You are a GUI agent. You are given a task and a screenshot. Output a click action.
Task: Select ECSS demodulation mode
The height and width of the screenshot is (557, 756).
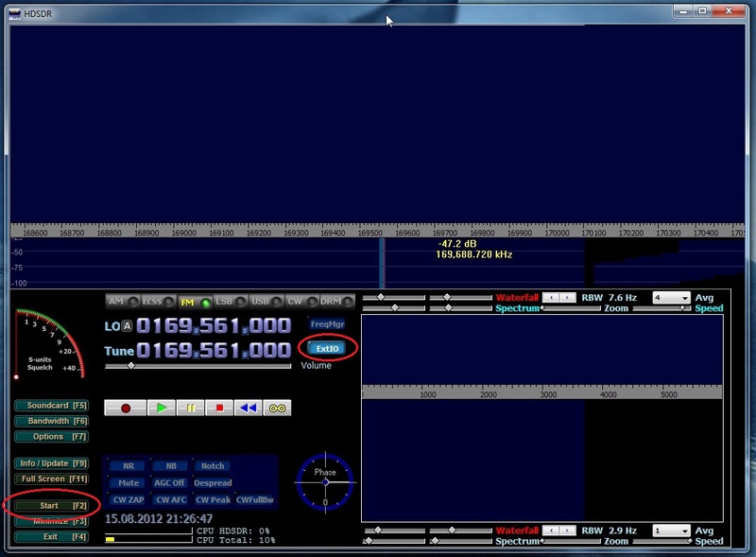point(158,302)
